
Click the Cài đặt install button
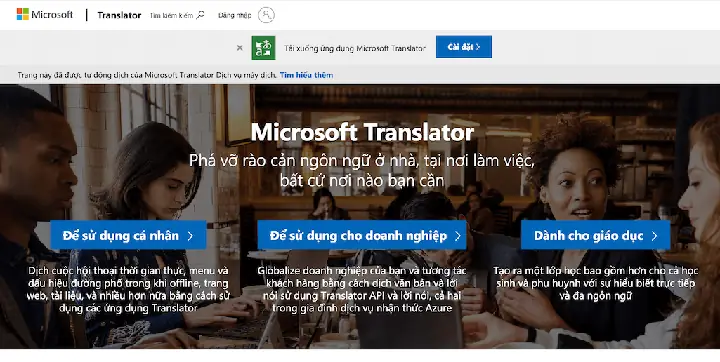[464, 47]
